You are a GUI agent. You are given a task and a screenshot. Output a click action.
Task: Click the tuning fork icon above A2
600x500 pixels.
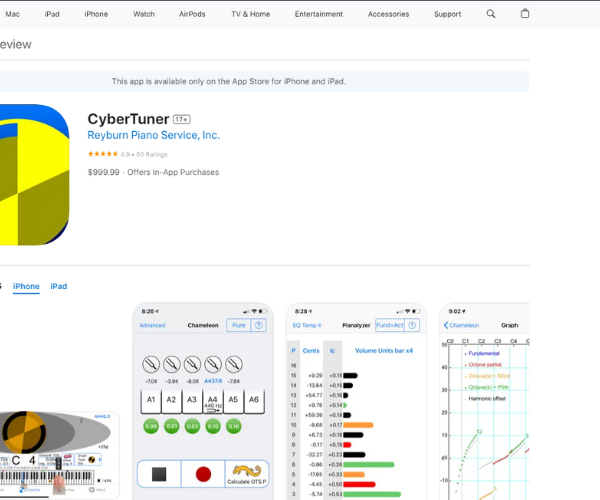point(171,365)
